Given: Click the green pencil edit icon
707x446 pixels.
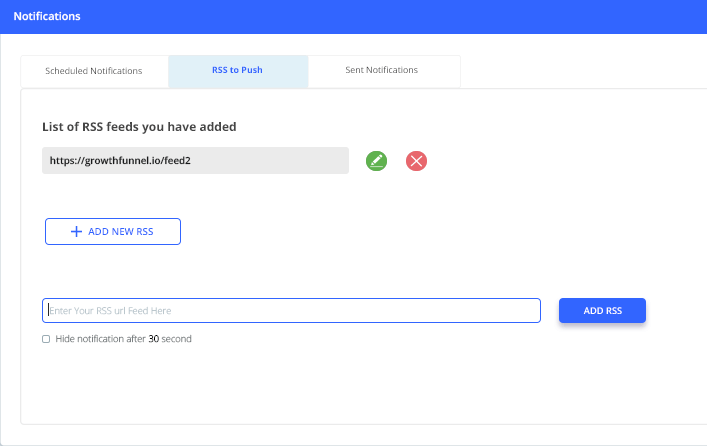Looking at the screenshot, I should 376,160.
